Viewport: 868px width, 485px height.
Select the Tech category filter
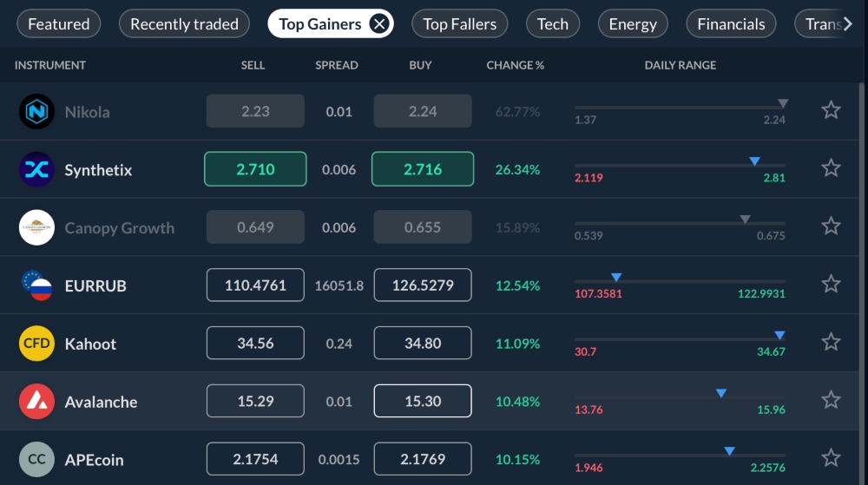click(552, 23)
